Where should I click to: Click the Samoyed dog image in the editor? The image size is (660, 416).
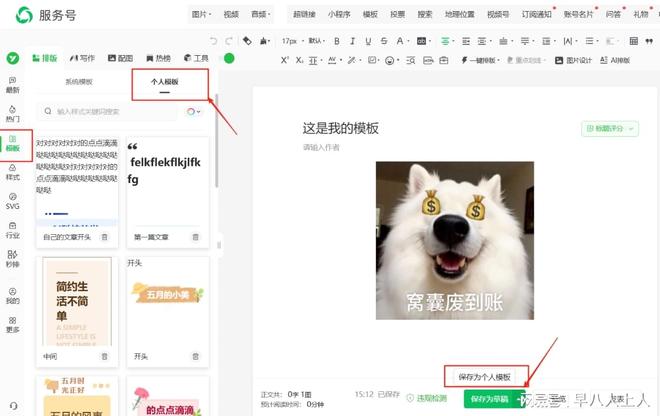(x=455, y=240)
